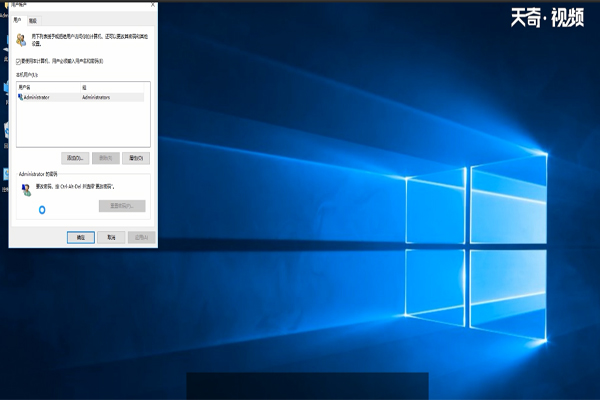Confirm with the 确定 button
Image resolution: width=600 pixels, height=400 pixels.
(81, 238)
